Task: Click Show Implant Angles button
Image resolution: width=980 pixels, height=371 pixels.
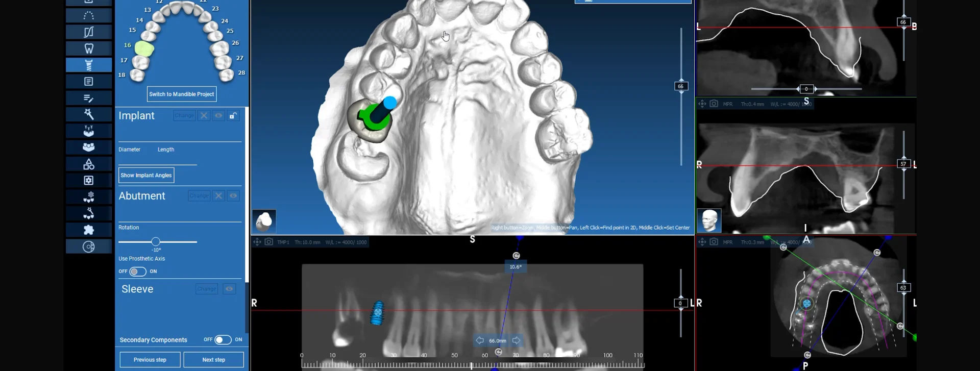Action: coord(146,176)
